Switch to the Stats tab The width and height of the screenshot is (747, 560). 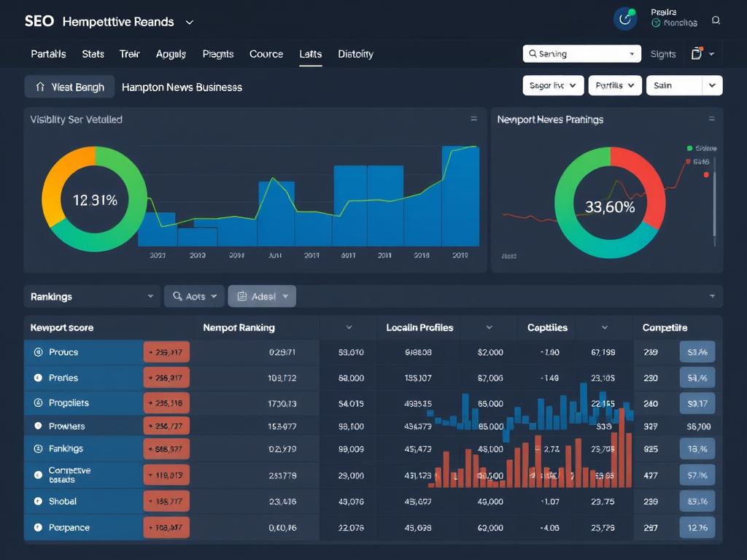pyautogui.click(x=93, y=54)
